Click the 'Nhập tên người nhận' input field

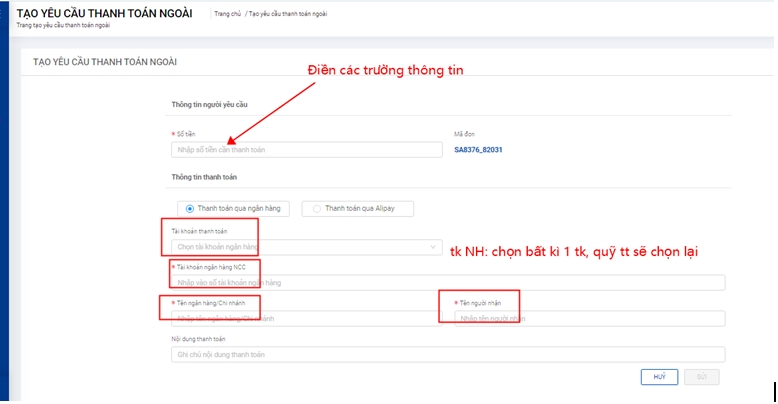(588, 318)
